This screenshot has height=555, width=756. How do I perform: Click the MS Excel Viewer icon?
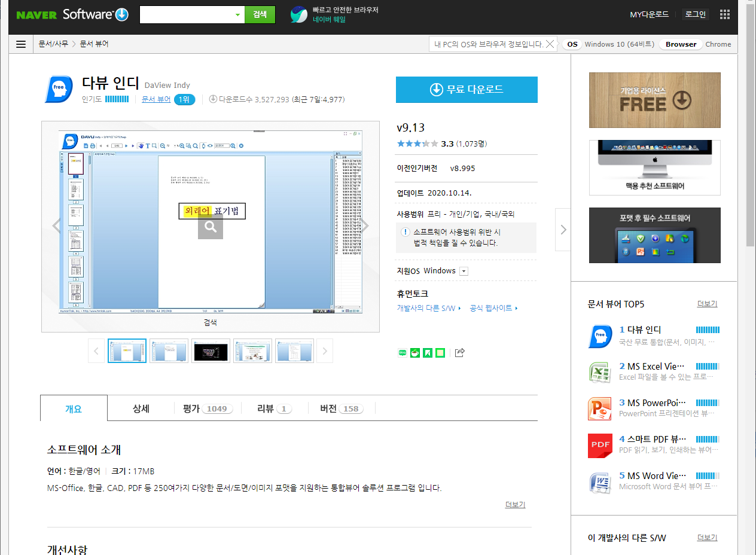[600, 373]
